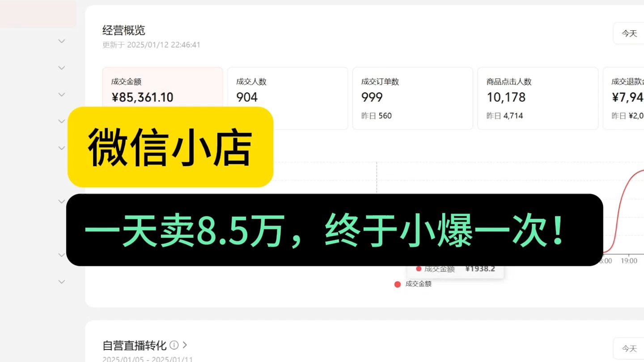The height and width of the screenshot is (362, 644).
Task: Select the 成交订单数 metric card
Action: point(413,98)
